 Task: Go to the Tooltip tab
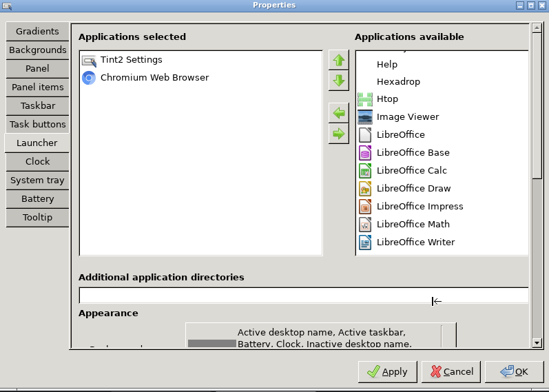pyautogui.click(x=37, y=217)
